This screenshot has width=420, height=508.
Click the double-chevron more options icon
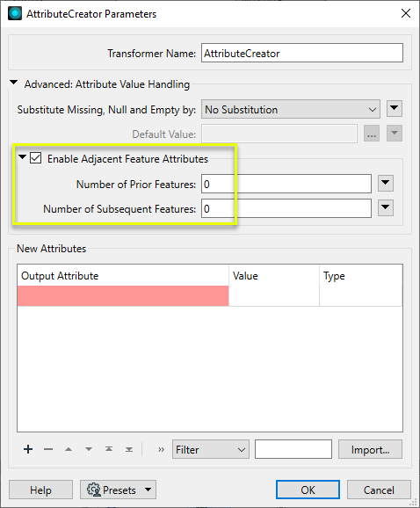pyautogui.click(x=161, y=449)
